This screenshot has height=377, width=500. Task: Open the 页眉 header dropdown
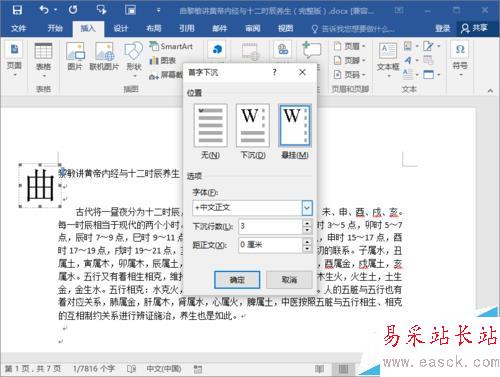[x=350, y=46]
